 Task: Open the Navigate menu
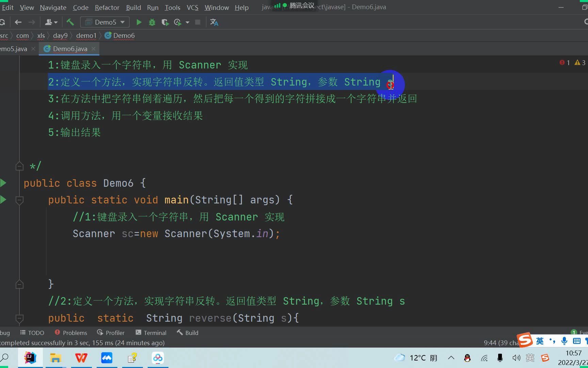(53, 7)
